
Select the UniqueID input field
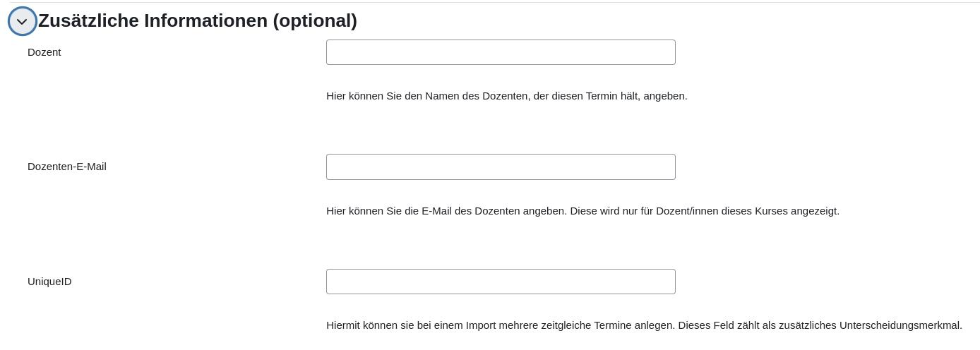tap(500, 282)
